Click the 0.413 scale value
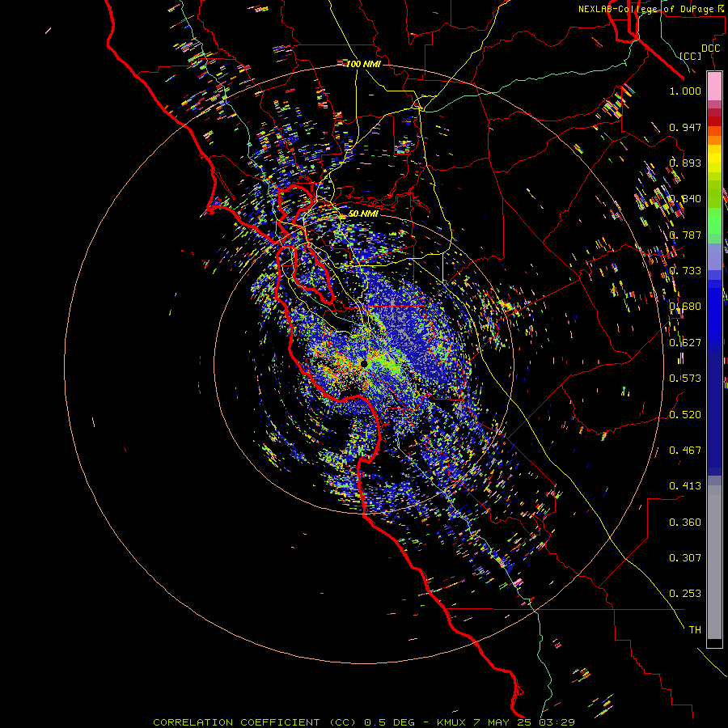 685,486
